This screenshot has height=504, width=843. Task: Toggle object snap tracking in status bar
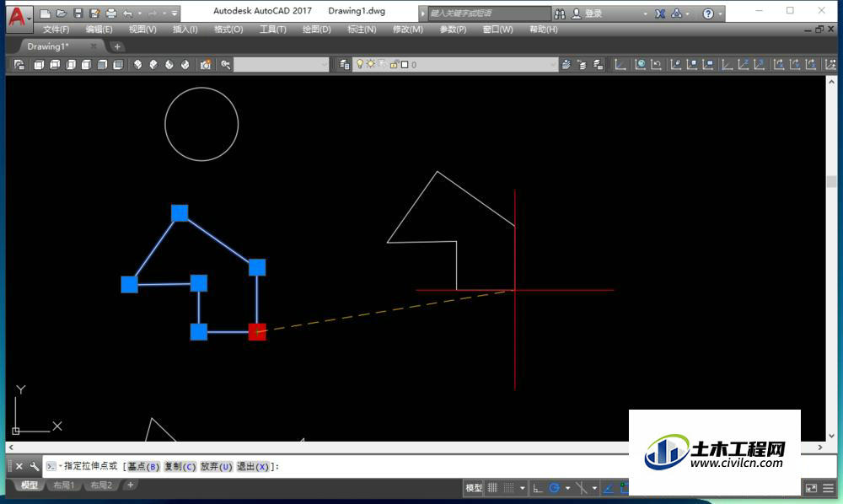coord(608,488)
